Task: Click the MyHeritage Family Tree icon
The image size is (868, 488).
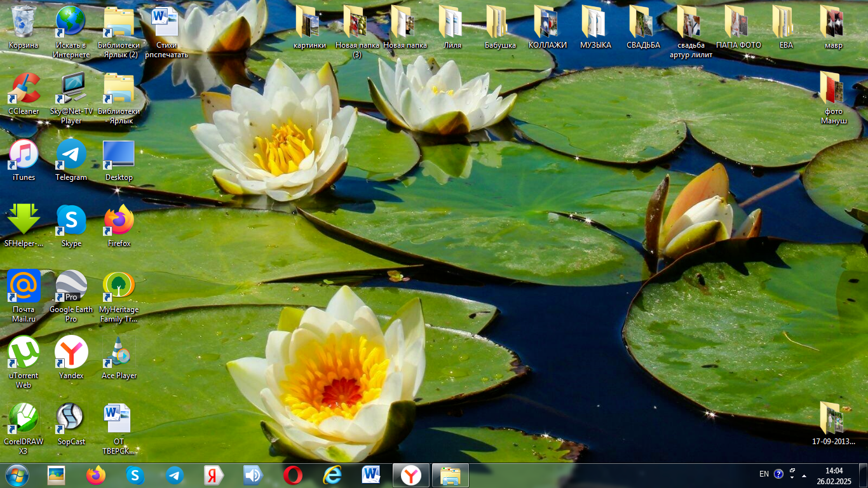Action: coord(119,287)
